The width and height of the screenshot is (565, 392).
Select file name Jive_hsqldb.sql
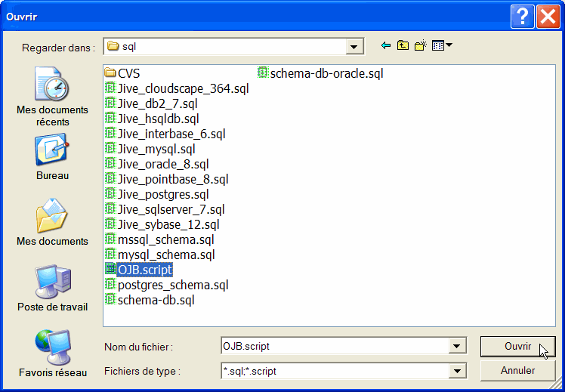click(159, 119)
